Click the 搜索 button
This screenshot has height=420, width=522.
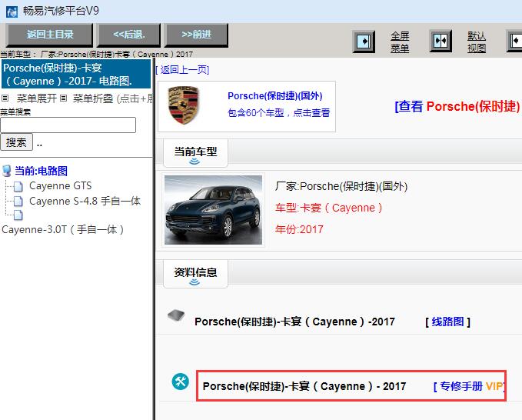coord(16,142)
